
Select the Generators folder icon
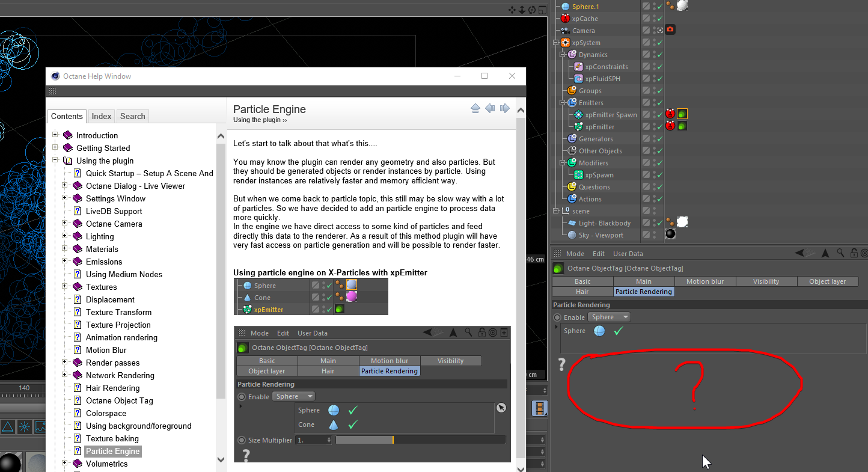click(x=572, y=139)
